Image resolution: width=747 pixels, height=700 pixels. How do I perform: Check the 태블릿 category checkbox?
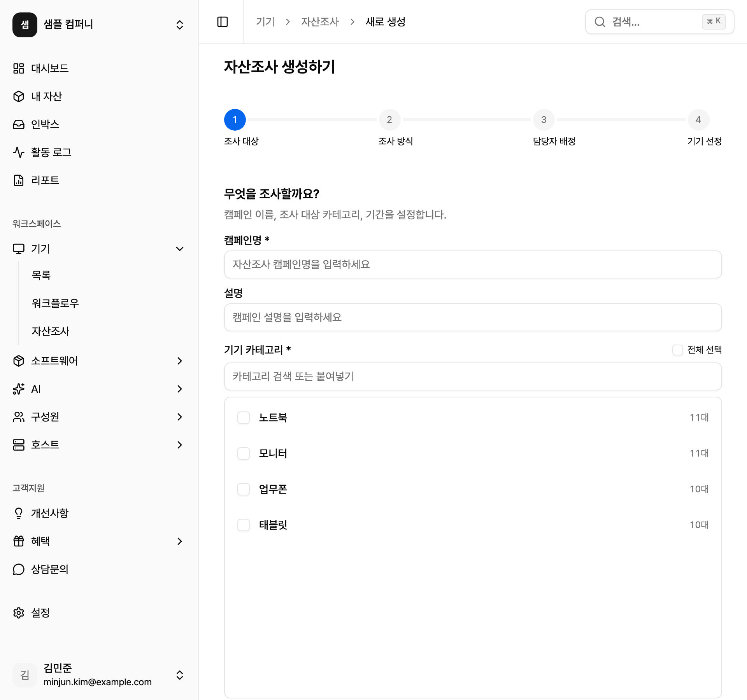coord(244,525)
